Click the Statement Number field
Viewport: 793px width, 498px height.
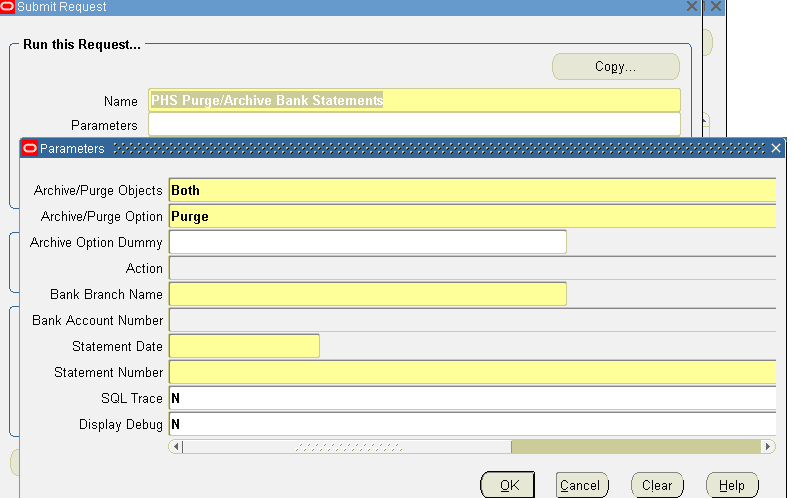tap(472, 372)
